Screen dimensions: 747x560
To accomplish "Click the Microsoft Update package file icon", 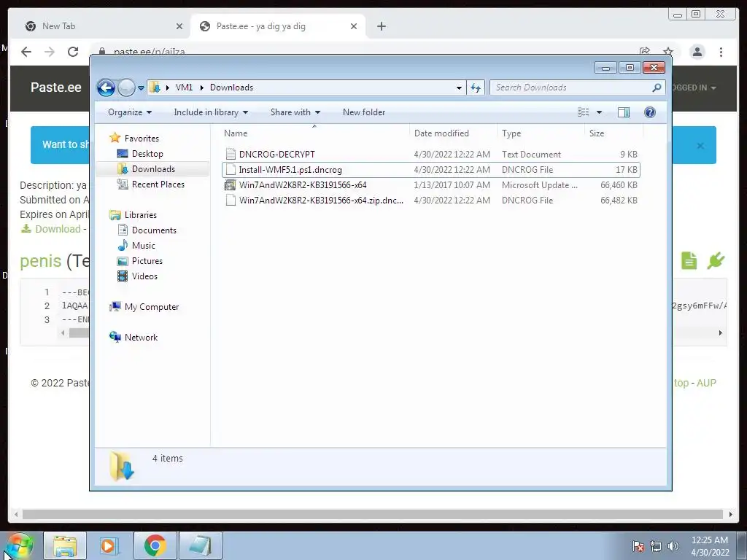I will pos(231,184).
